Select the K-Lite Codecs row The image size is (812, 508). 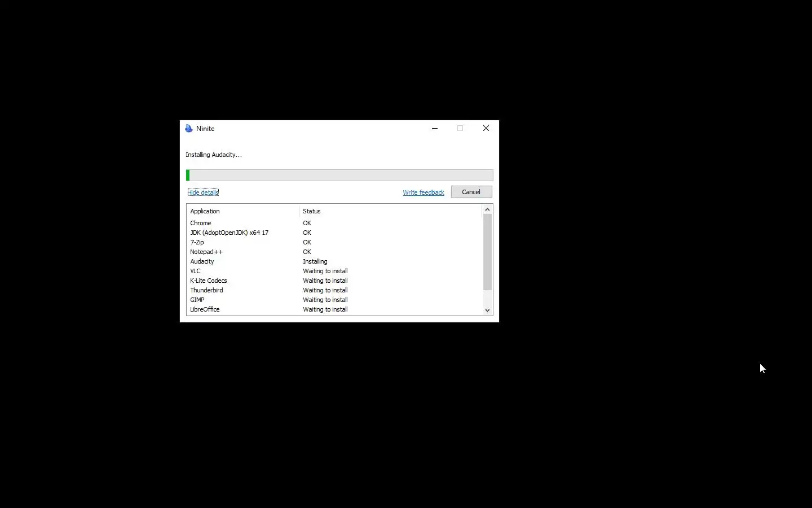pos(335,281)
